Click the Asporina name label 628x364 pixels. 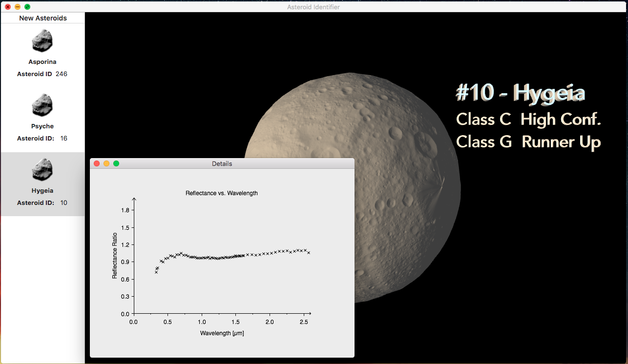42,62
